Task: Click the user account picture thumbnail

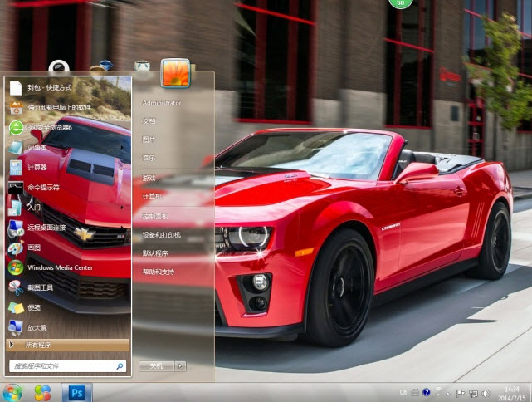Action: coord(174,73)
